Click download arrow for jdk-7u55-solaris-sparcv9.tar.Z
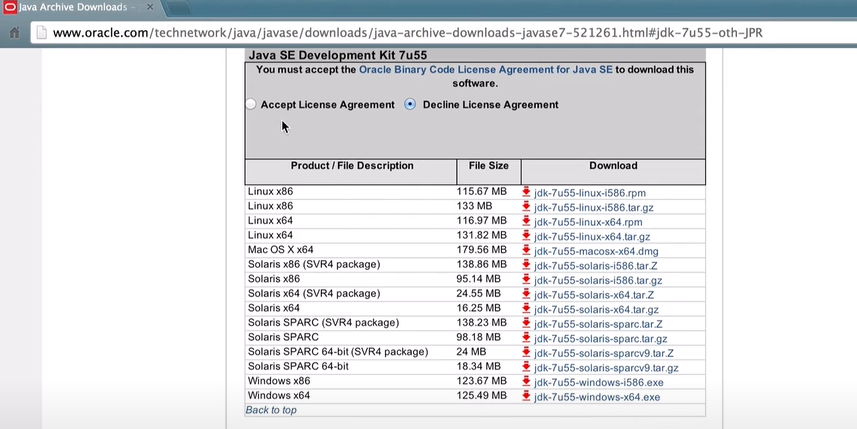Viewport: 857px width, 429px height. tap(526, 352)
